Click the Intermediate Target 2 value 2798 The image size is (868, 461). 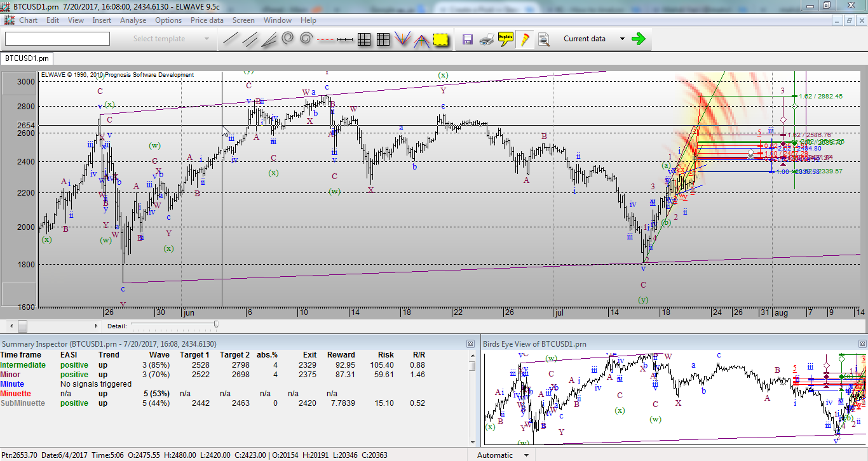coord(240,365)
